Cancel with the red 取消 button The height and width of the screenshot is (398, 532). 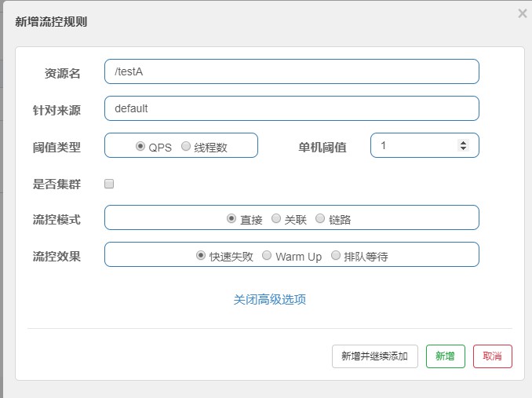492,356
